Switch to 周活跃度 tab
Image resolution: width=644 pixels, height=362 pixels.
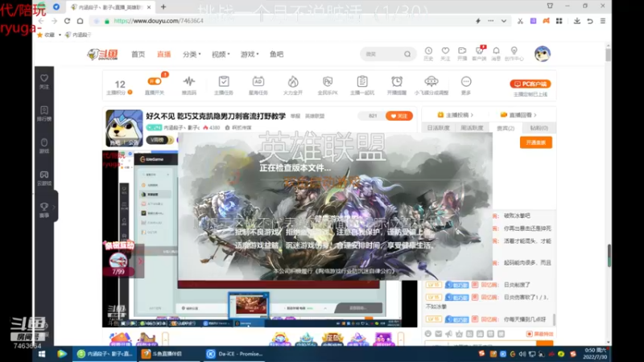(472, 128)
